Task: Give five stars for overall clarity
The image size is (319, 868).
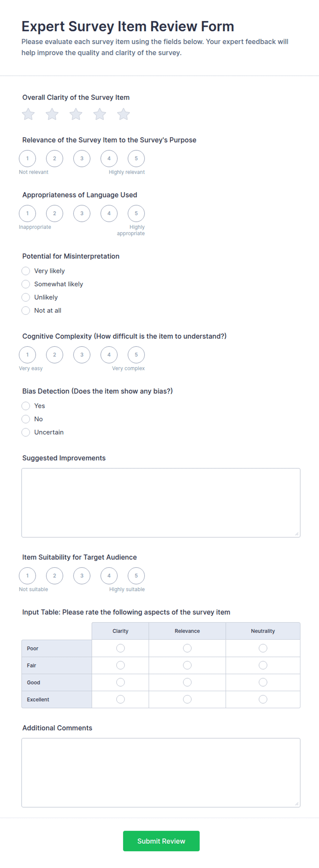Action: click(123, 114)
